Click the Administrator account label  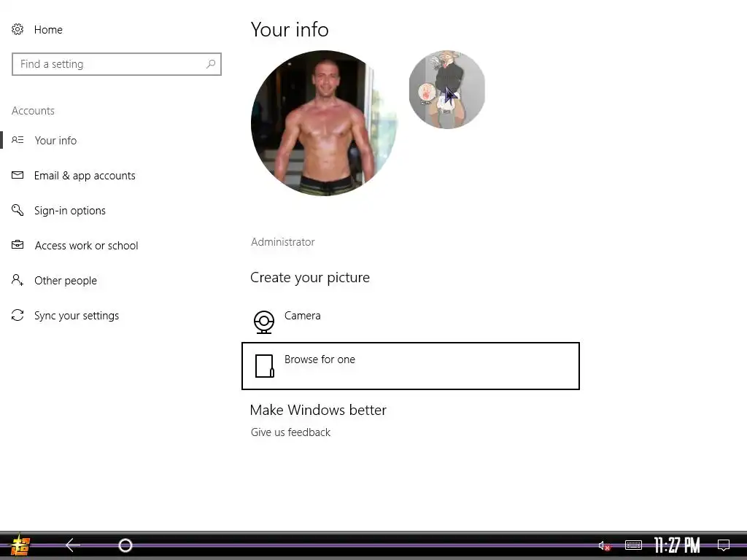(283, 242)
